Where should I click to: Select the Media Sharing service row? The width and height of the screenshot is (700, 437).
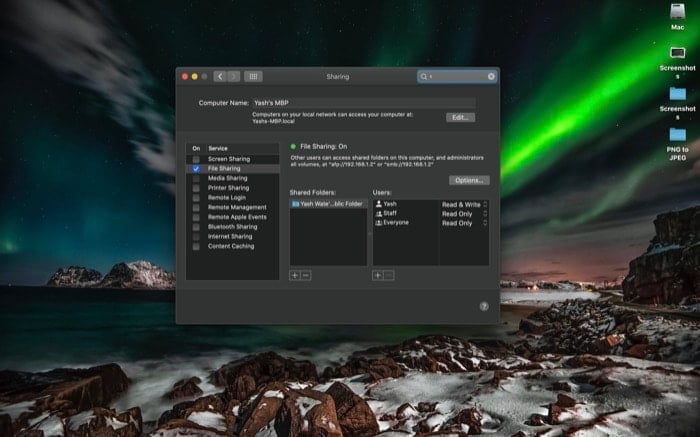point(233,179)
